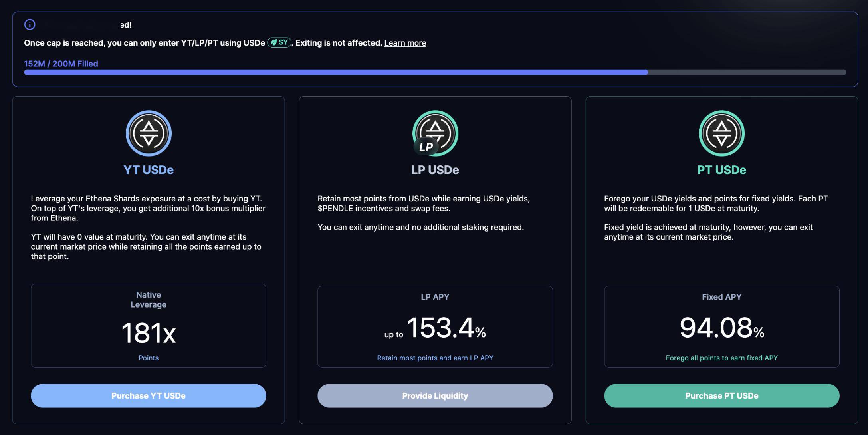Click the YT USDe token icon
This screenshot has width=868, height=435.
click(x=149, y=133)
